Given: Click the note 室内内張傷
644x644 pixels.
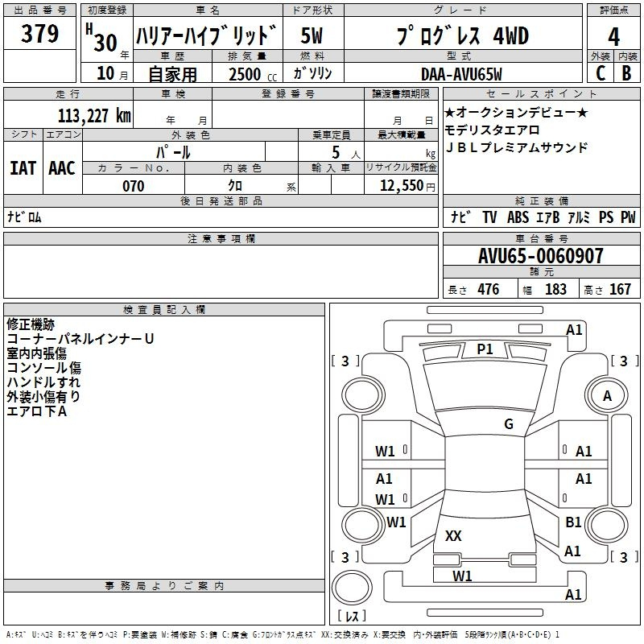Looking at the screenshot, I should [36, 353].
